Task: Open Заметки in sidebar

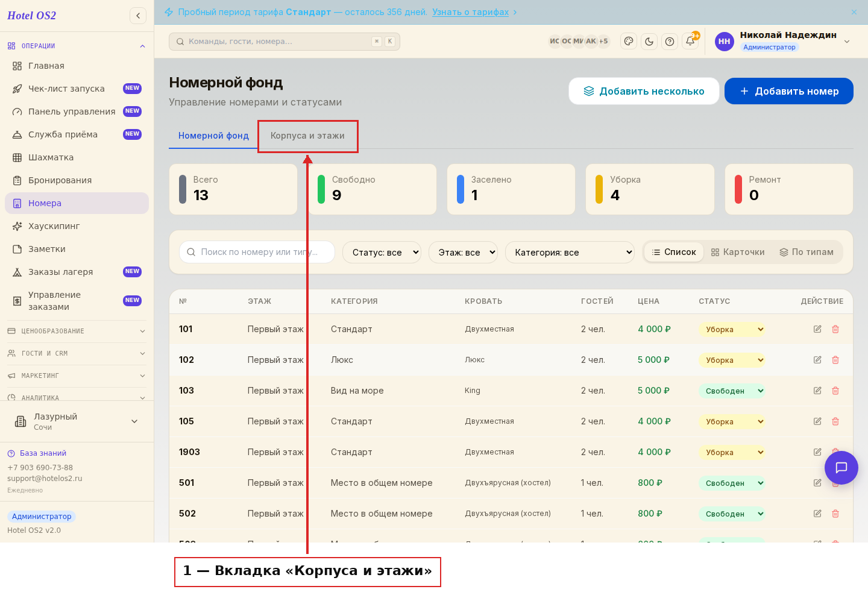Action: pos(77,249)
